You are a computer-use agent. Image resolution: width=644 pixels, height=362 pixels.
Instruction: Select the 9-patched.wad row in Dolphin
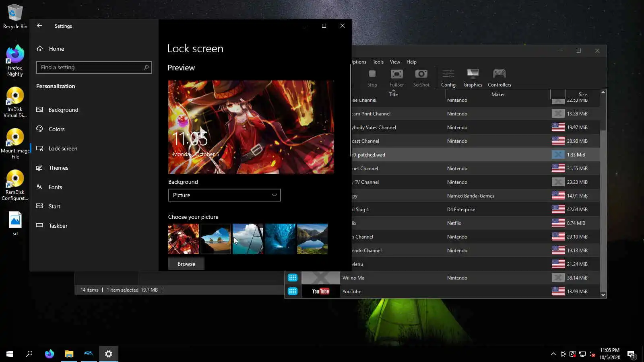click(476, 155)
